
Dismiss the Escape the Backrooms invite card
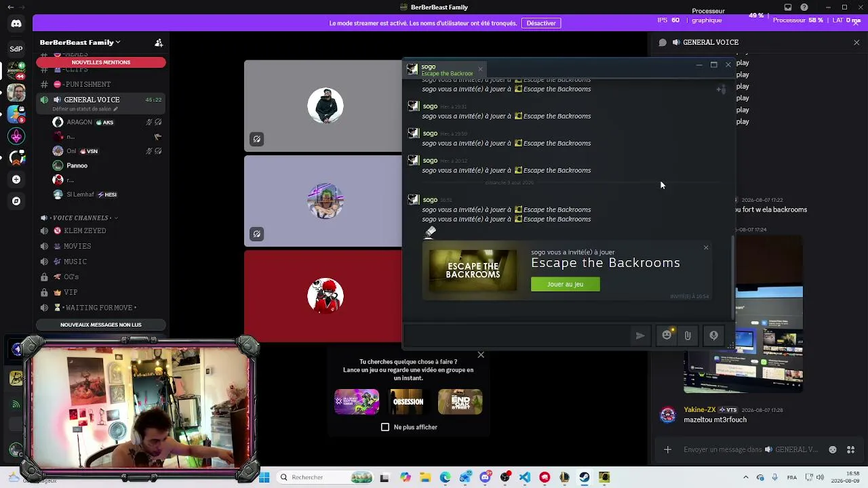pos(706,247)
